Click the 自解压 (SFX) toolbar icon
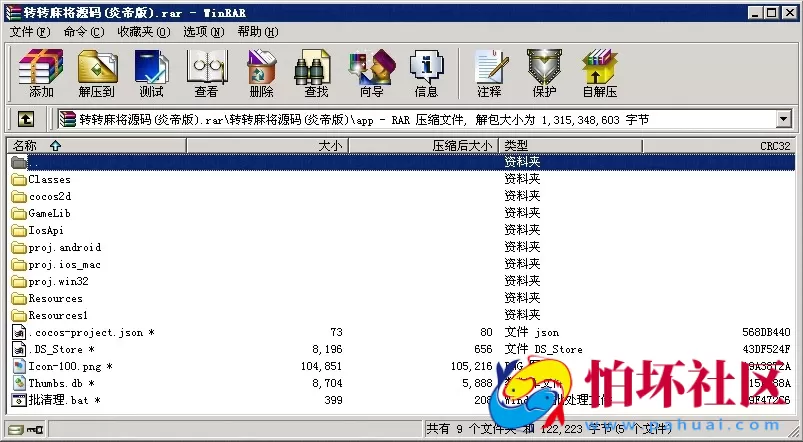Viewport: 803px width, 442px height. click(599, 67)
